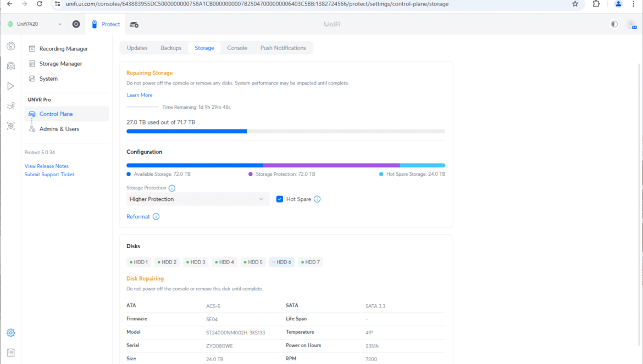Click the serial number ZYD08GWE

(x=219, y=346)
